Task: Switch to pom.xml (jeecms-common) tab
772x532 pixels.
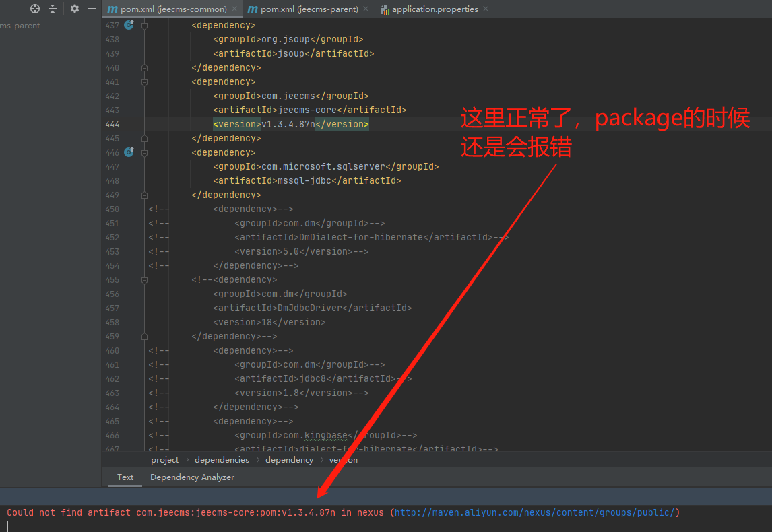Action: 173,9
